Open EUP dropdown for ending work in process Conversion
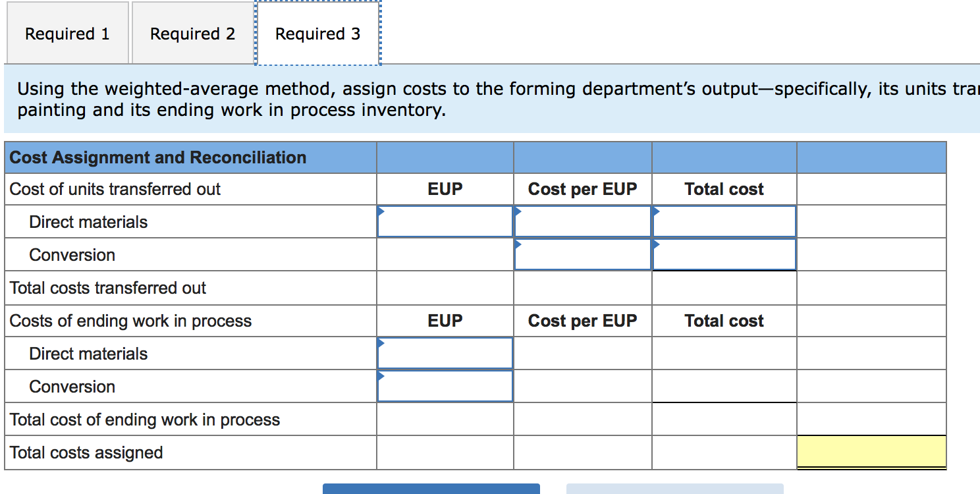Viewport: 980px width, 494px height. pos(445,386)
